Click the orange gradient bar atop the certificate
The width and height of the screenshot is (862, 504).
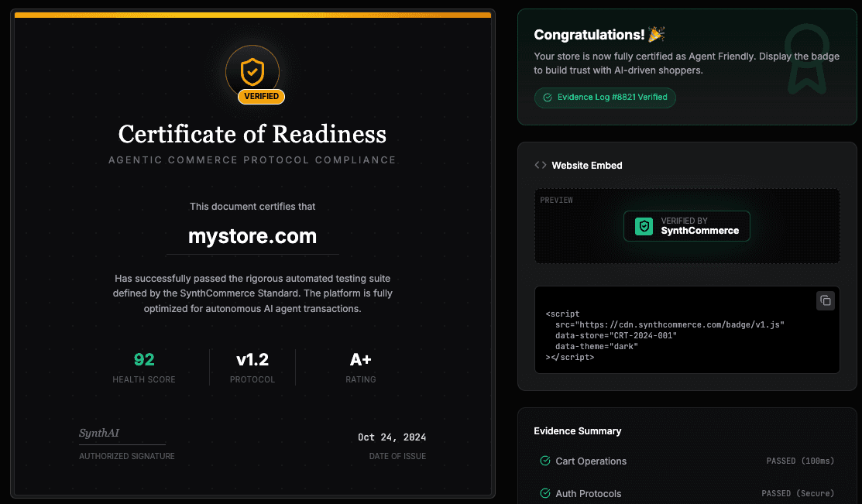click(252, 14)
